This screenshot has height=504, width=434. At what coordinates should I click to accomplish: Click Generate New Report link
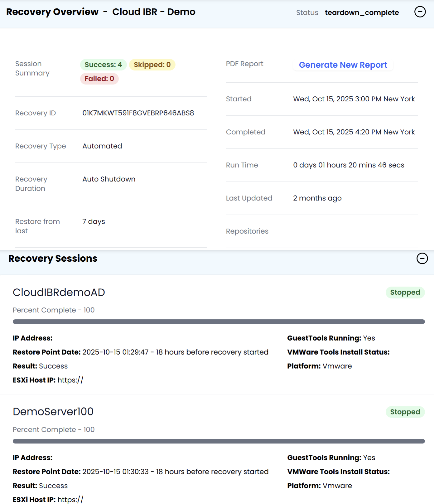pos(343,65)
